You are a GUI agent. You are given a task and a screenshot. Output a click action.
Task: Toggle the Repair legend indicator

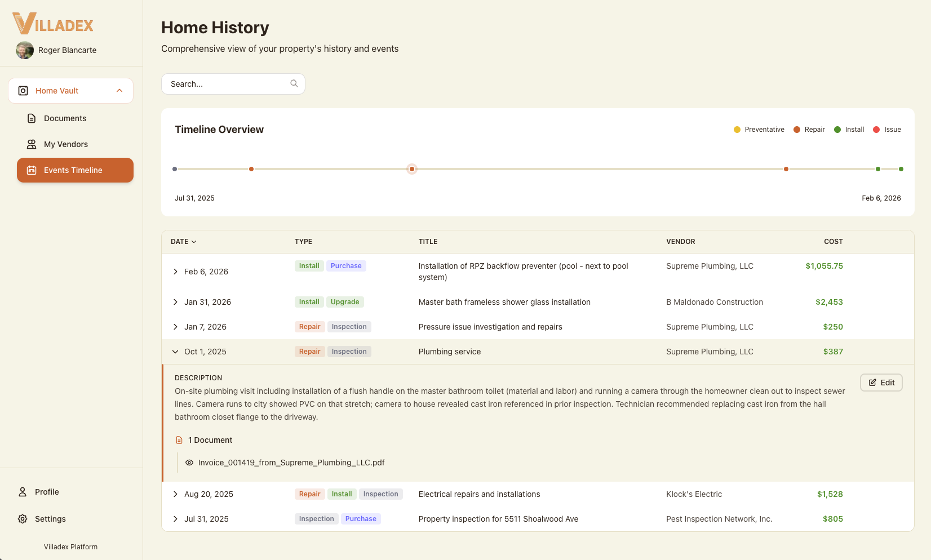pos(796,129)
